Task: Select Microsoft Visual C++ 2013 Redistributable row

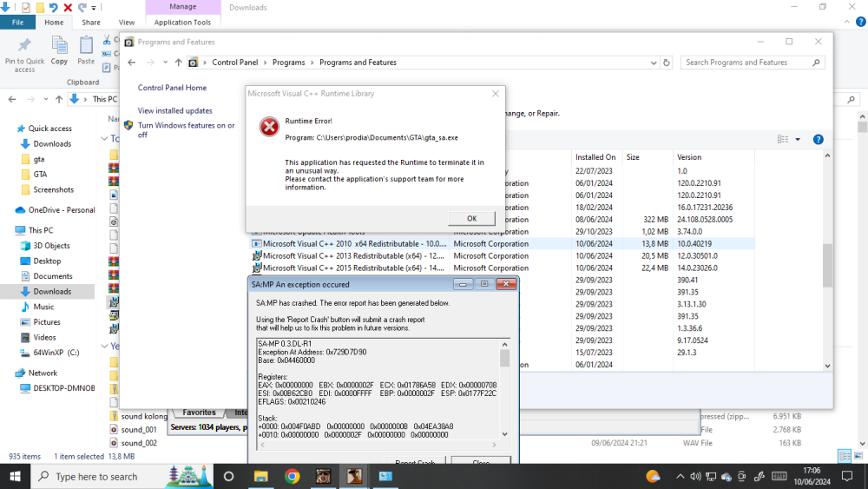Action: [x=502, y=256]
